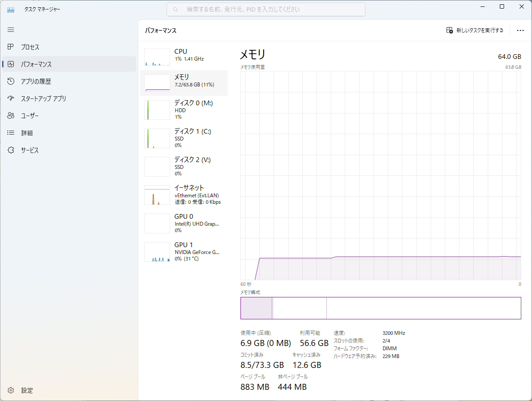Switch to パフォーマンス tab in sidebar
The height and width of the screenshot is (401, 532).
(x=36, y=64)
